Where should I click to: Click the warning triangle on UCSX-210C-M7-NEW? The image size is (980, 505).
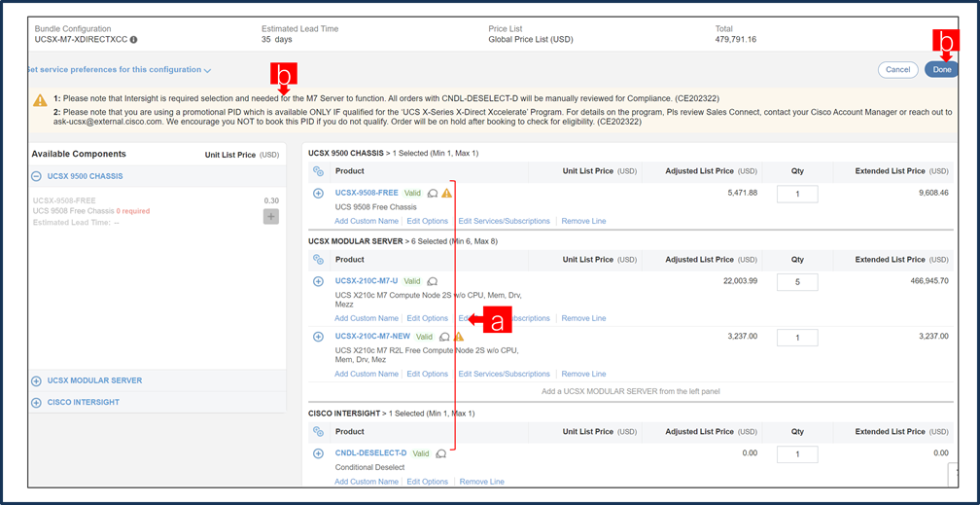point(459,336)
